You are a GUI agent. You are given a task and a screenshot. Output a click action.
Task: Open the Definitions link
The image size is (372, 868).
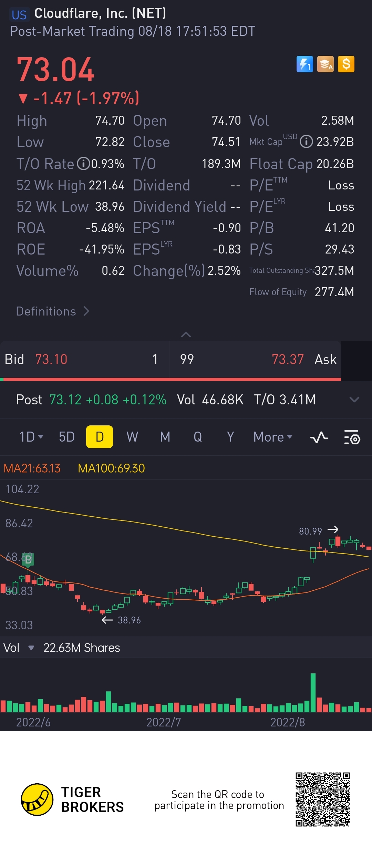[x=53, y=311]
